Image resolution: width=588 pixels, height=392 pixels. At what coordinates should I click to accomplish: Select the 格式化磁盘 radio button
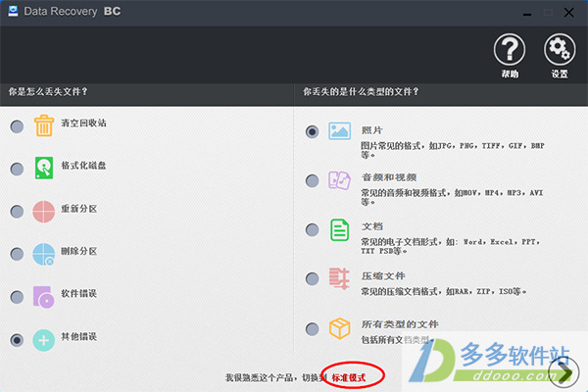click(17, 170)
